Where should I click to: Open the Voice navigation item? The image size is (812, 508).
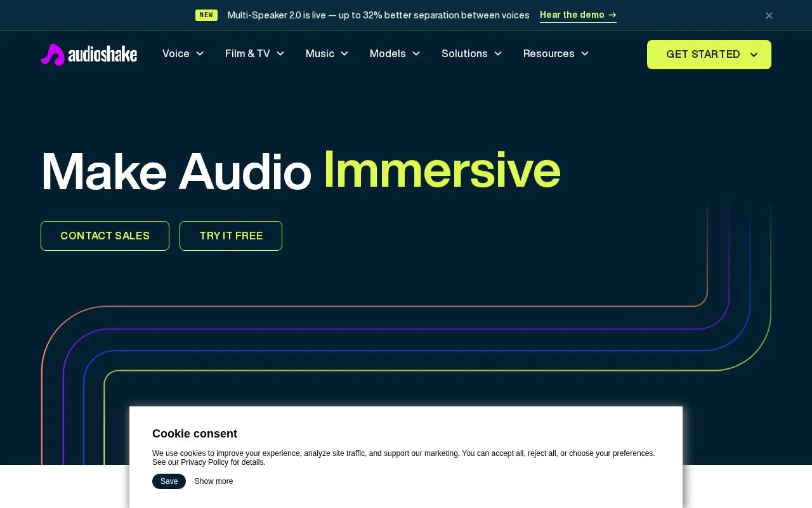(x=176, y=54)
